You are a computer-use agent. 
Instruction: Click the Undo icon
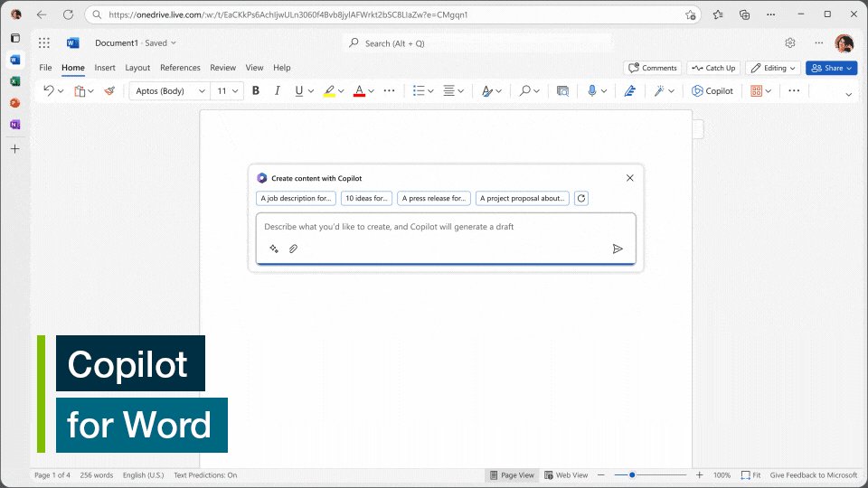click(x=49, y=90)
